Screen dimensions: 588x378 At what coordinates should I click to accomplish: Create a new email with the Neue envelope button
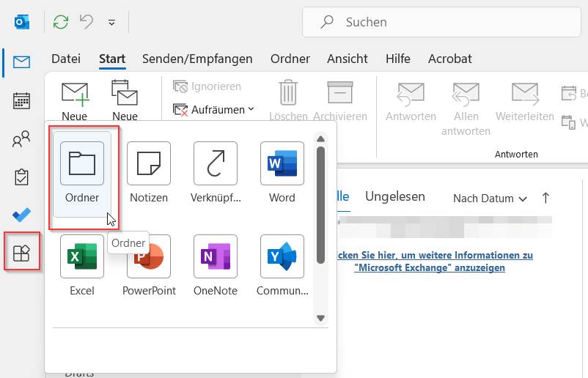coord(75,100)
